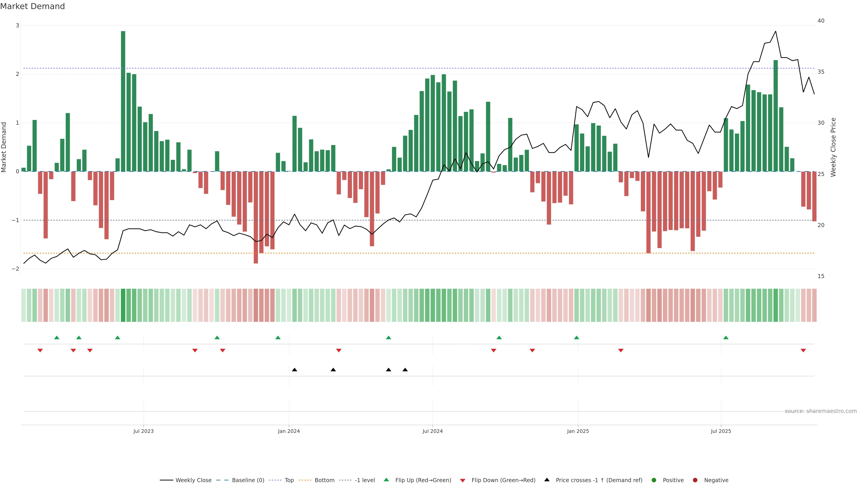Image resolution: width=868 pixels, height=488 pixels.
Task: Toggle the Top dotted line legend entry
Action: [x=289, y=480]
